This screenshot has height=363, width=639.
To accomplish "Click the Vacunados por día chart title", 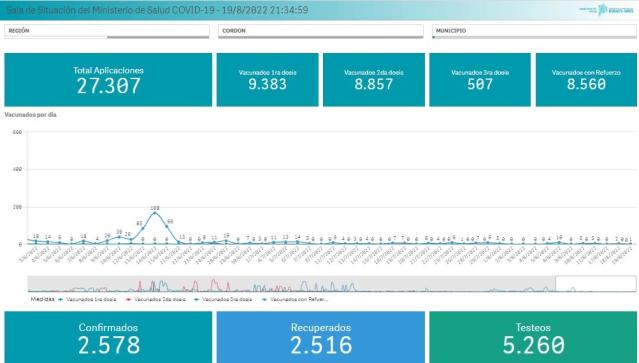I will (31, 115).
